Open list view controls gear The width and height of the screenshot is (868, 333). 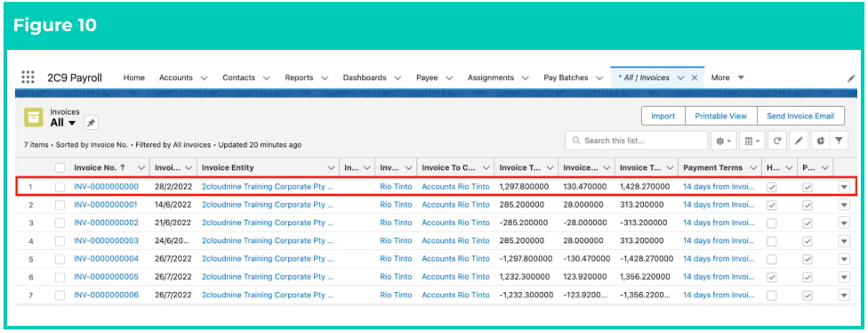724,141
